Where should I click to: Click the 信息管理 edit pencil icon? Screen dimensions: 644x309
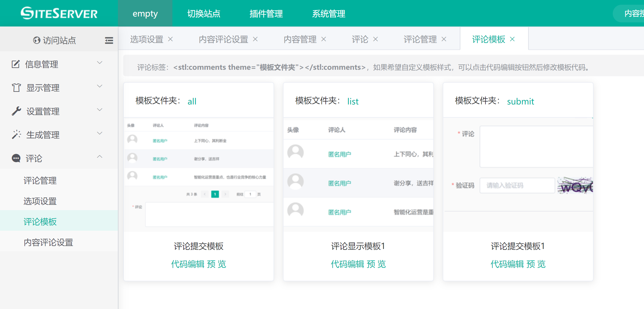click(16, 64)
